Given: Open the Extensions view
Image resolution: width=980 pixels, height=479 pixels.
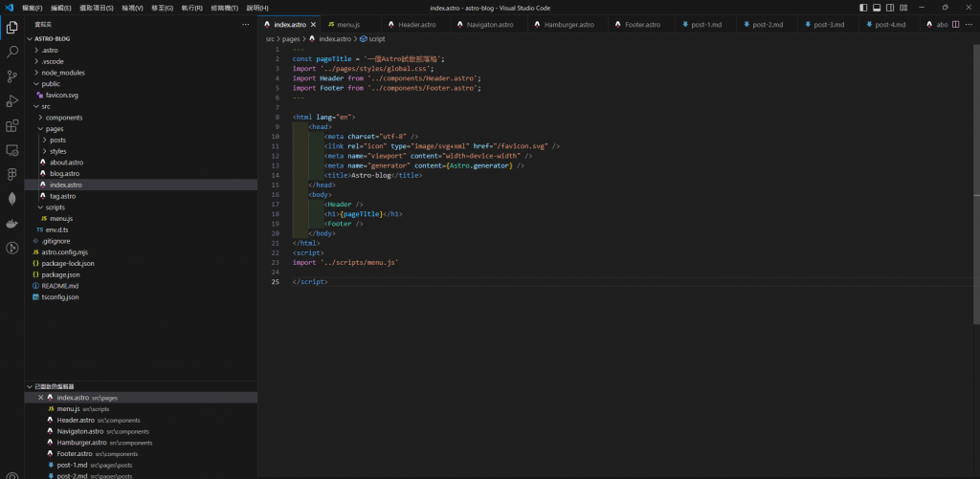Looking at the screenshot, I should [12, 125].
